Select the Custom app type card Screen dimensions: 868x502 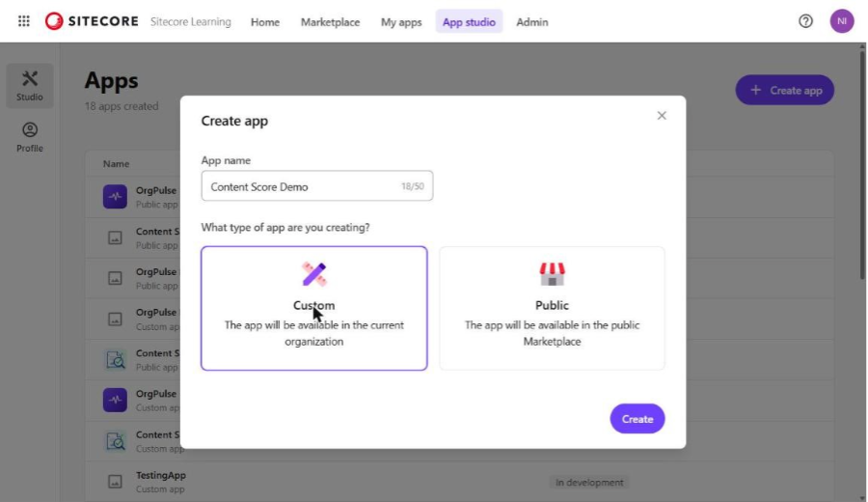coord(313,308)
